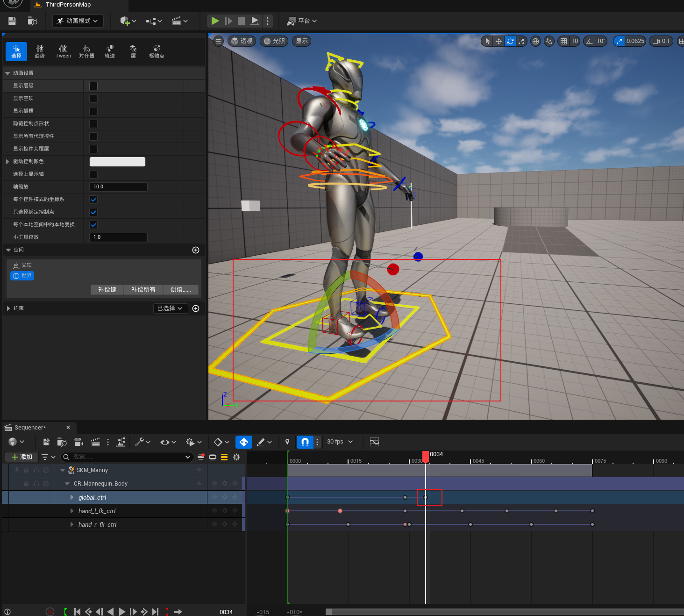Activate the rotate gizmo tool
This screenshot has height=616, width=684.
pos(510,41)
